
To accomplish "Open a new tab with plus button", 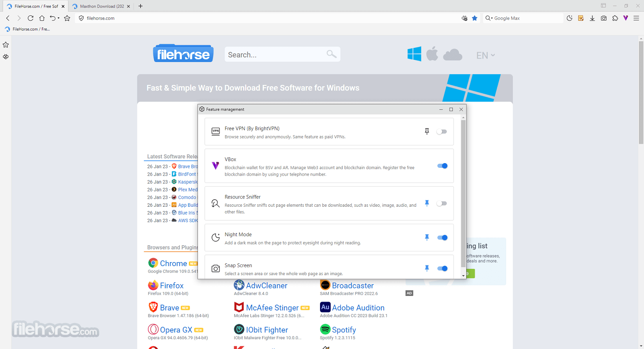I will point(141,6).
